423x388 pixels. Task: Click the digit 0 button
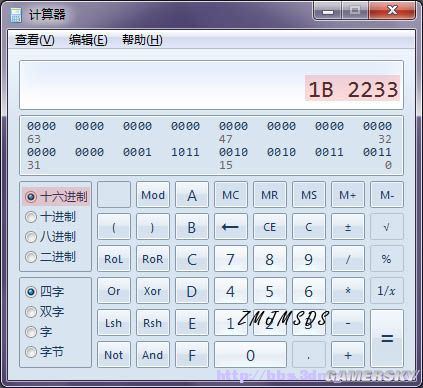click(250, 355)
